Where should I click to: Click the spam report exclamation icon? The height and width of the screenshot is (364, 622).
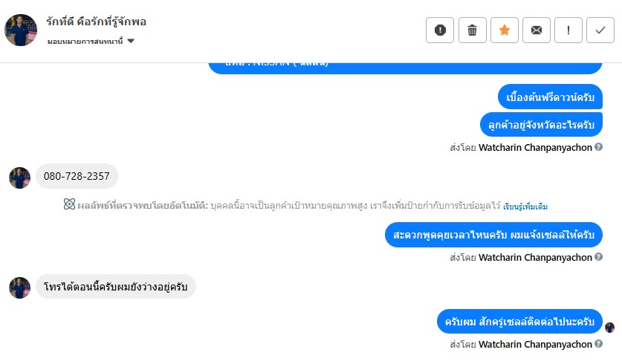click(440, 30)
